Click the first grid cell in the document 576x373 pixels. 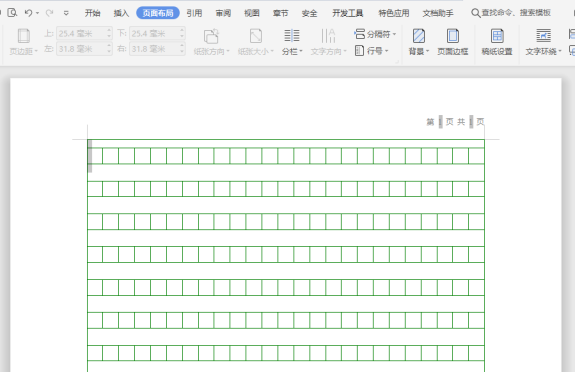[x=95, y=156]
